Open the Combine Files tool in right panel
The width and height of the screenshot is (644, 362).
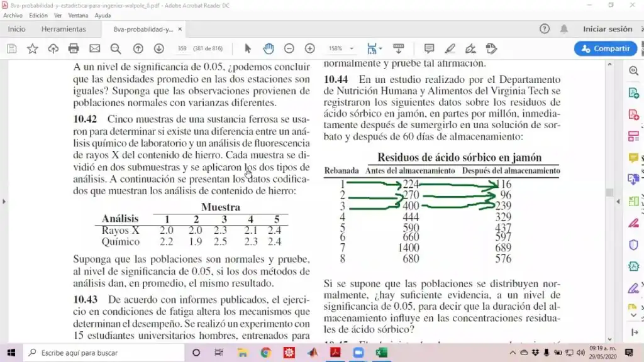tap(634, 179)
